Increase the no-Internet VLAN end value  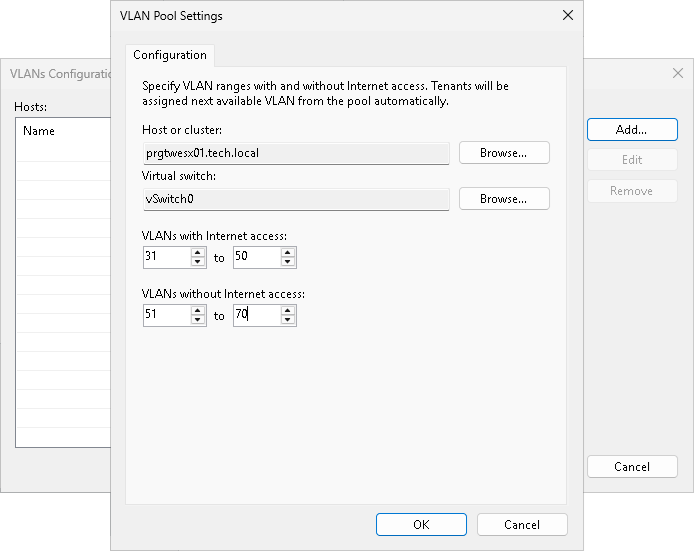[x=288, y=311]
